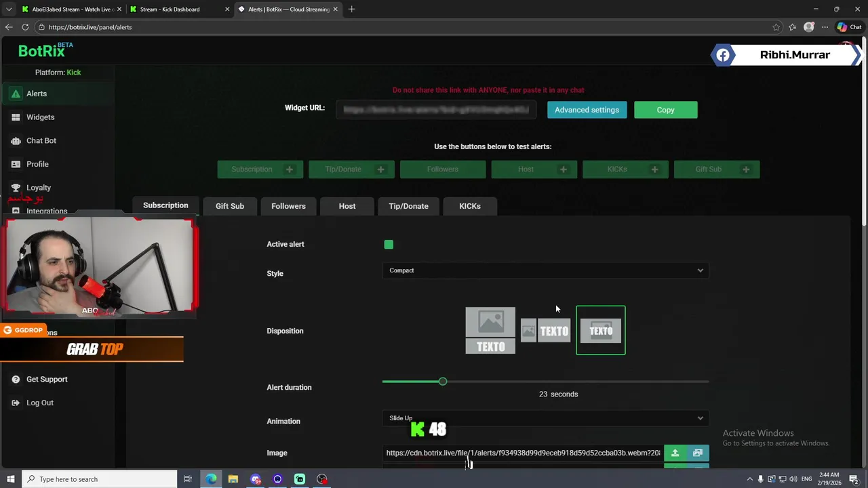Switch to the Host tab
Screen dimensions: 868x488
pyautogui.click(x=347, y=206)
